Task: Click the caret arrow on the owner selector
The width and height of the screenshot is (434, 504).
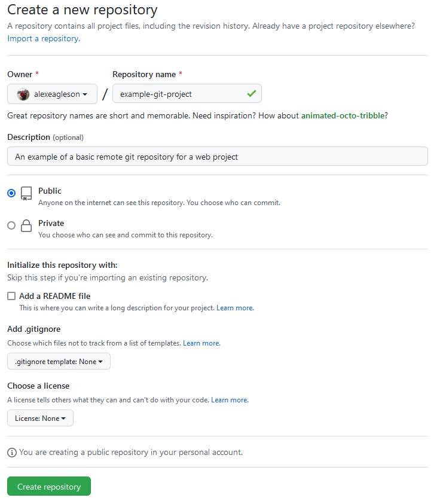Action: [x=85, y=94]
